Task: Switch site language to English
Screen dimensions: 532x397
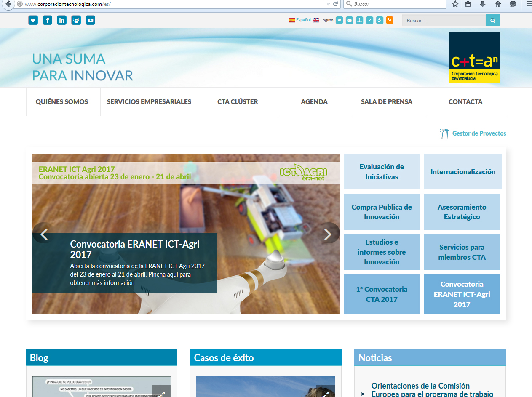Action: pos(323,20)
